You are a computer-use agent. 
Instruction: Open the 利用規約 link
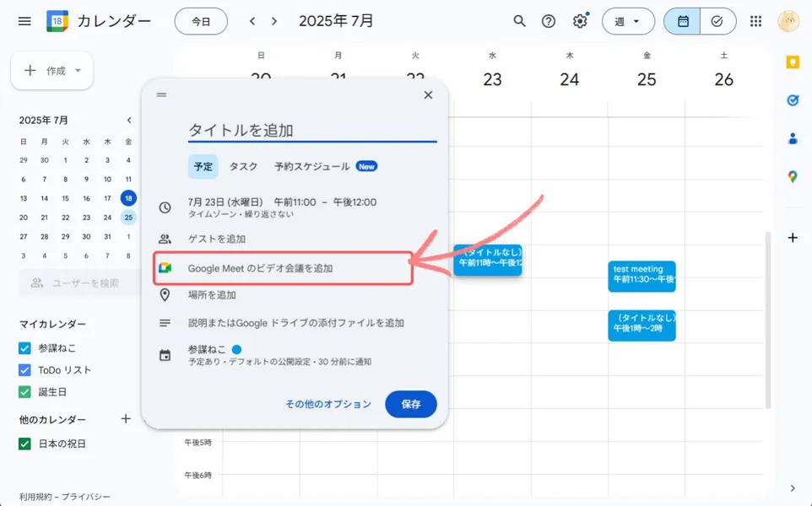pyautogui.click(x=35, y=497)
